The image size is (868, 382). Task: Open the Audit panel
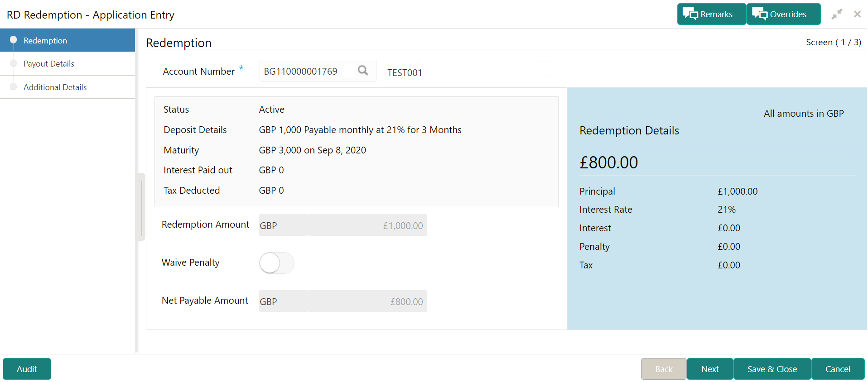tap(27, 369)
